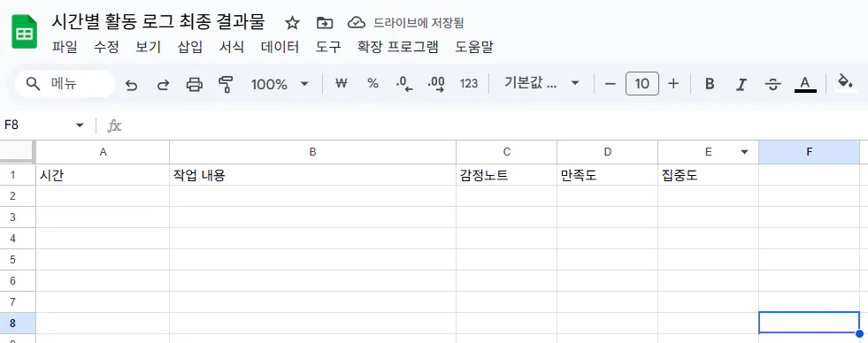Open the 수정 menu
Viewport: 868px width, 343px height.
106,47
